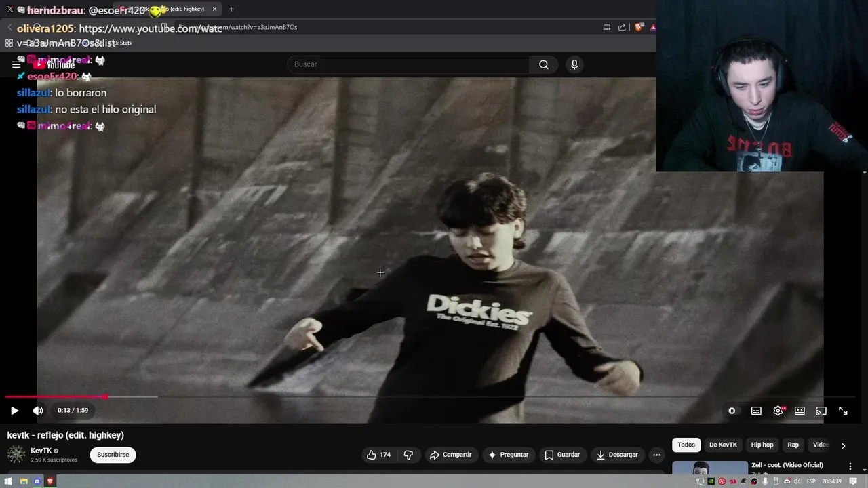Click the browser back arrow
This screenshot has width=868, height=488.
[x=9, y=27]
